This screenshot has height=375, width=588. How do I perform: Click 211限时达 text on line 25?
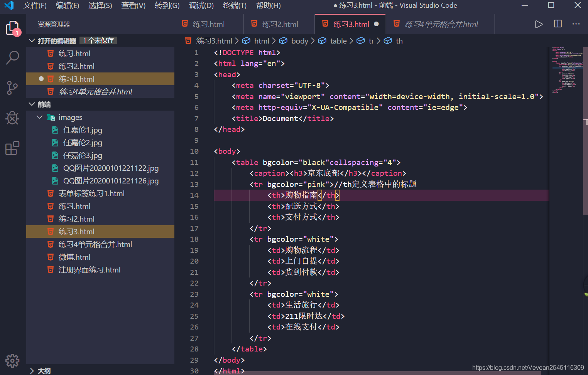[304, 316]
